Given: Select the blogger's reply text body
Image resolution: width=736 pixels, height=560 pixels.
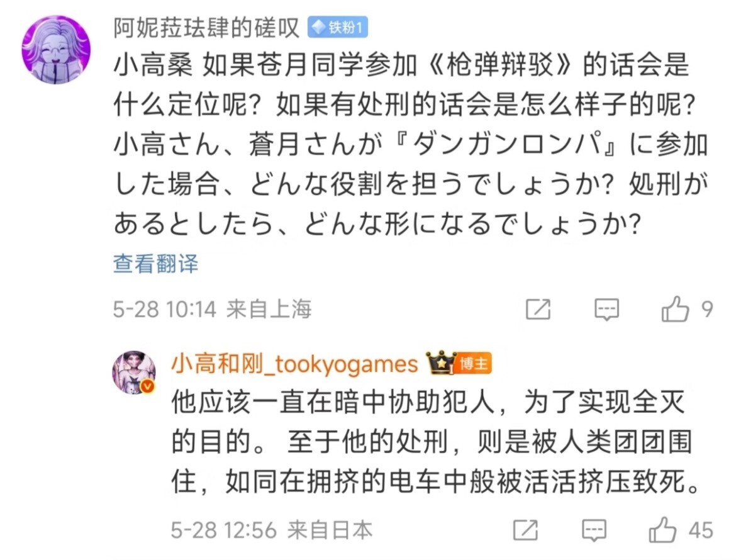Looking at the screenshot, I should click(435, 442).
